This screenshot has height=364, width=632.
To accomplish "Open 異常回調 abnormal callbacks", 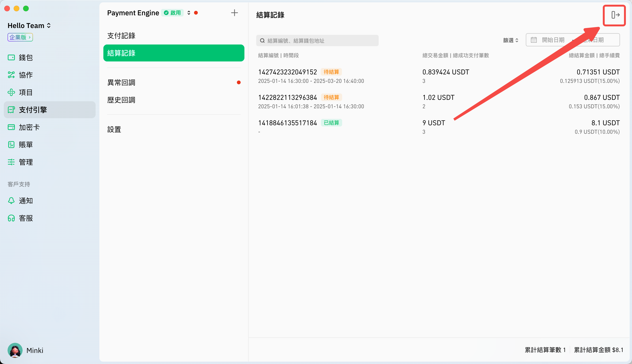I will pyautogui.click(x=121, y=82).
